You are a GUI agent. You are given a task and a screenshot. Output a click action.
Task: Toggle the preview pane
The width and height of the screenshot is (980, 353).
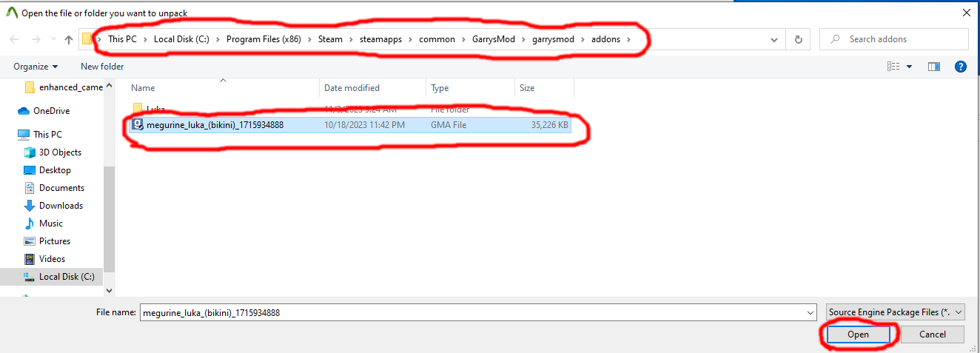[934, 67]
